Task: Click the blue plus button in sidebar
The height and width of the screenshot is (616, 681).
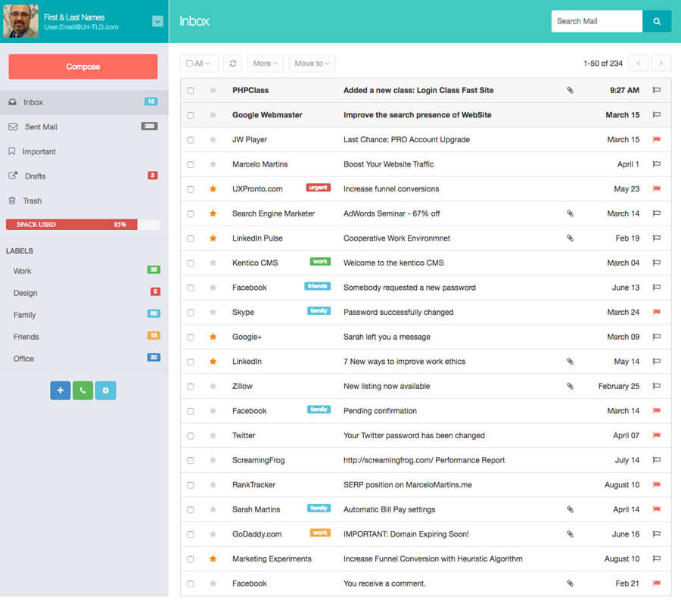Action: tap(61, 390)
